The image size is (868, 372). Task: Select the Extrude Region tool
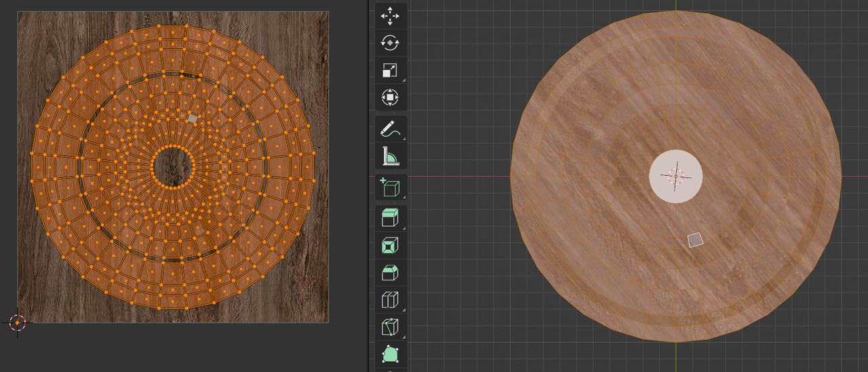pos(391,218)
